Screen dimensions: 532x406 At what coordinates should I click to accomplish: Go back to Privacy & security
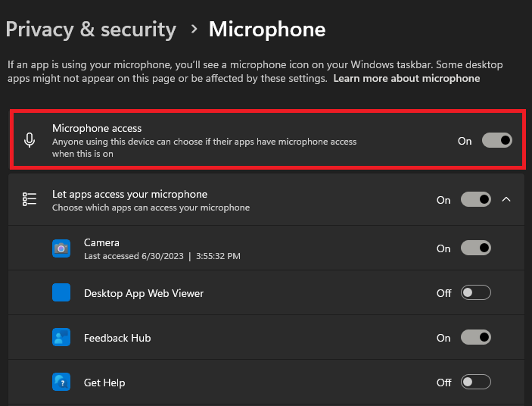[x=91, y=30]
